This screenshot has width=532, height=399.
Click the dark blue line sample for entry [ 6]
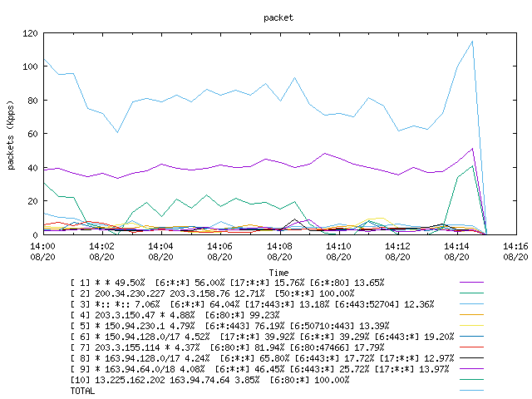point(471,337)
